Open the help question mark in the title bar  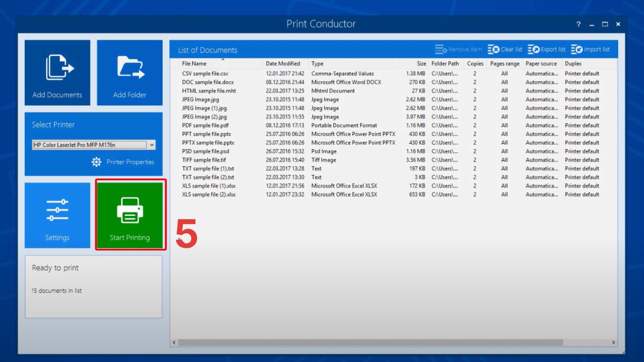tap(579, 24)
